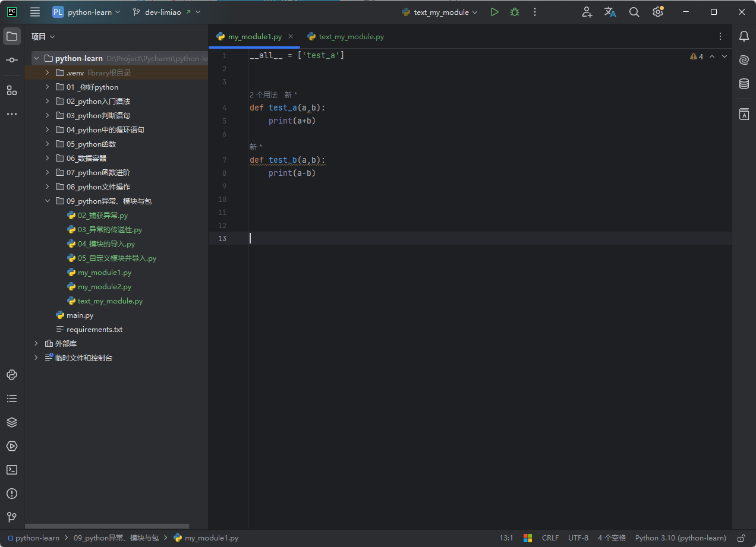This screenshot has height=547, width=756.
Task: Toggle the read-only lock in the status bar
Action: [741, 538]
